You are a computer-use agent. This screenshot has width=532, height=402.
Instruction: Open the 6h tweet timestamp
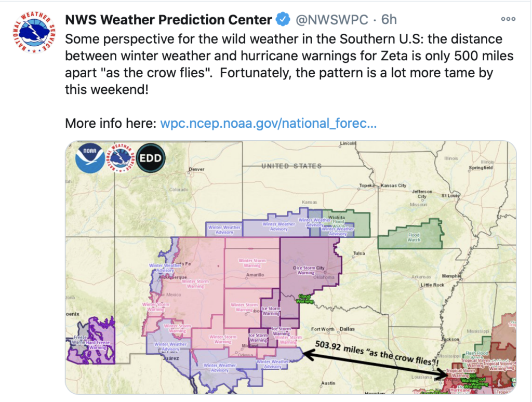389,20
